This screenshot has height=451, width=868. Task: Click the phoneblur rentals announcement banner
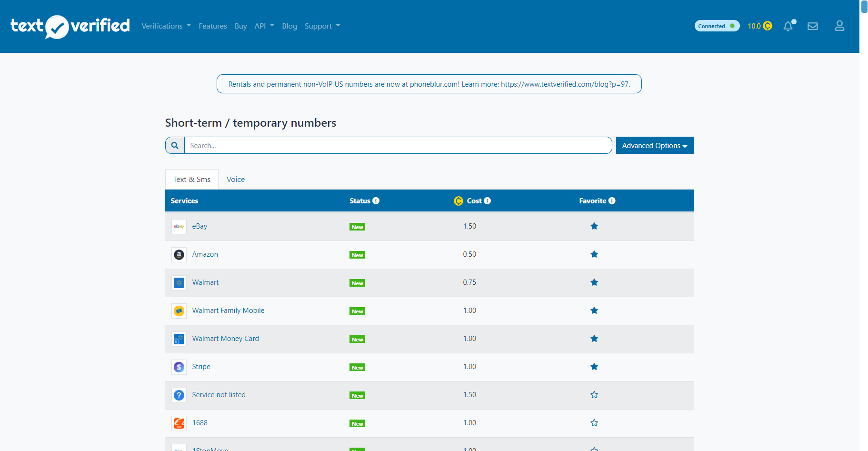429,84
